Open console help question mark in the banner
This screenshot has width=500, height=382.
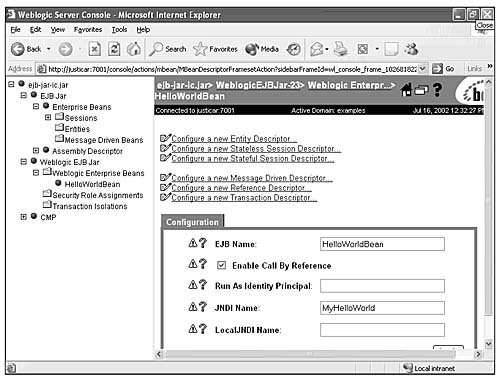(437, 90)
